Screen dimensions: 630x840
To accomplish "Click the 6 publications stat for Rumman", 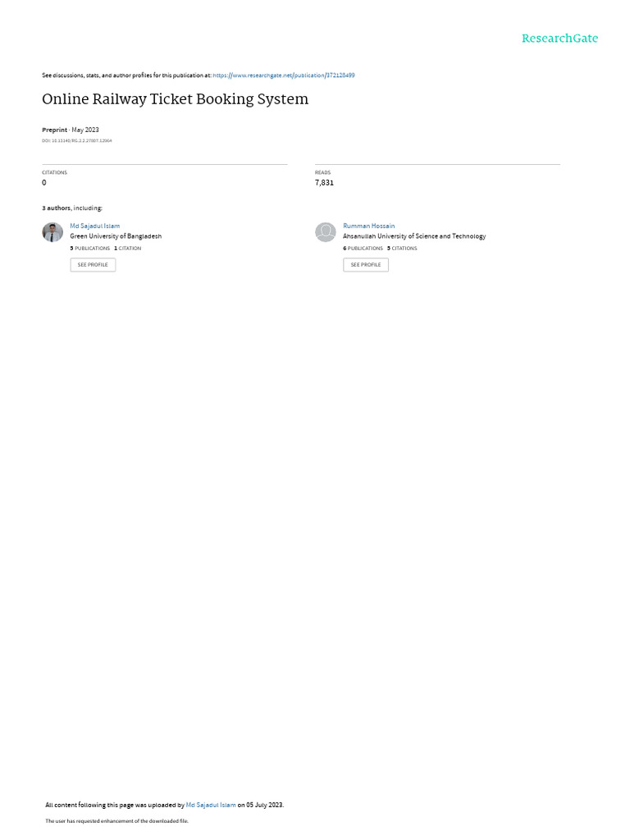I will [363, 248].
